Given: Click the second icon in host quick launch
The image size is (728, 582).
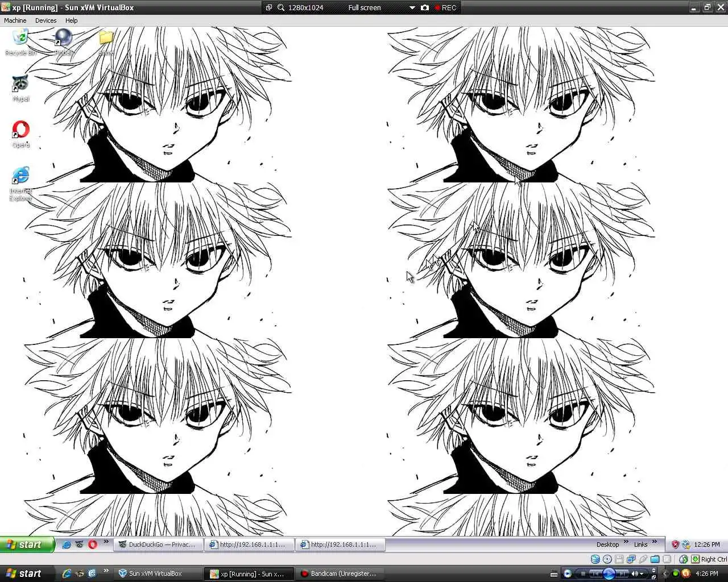Looking at the screenshot, I should pyautogui.click(x=80, y=573).
